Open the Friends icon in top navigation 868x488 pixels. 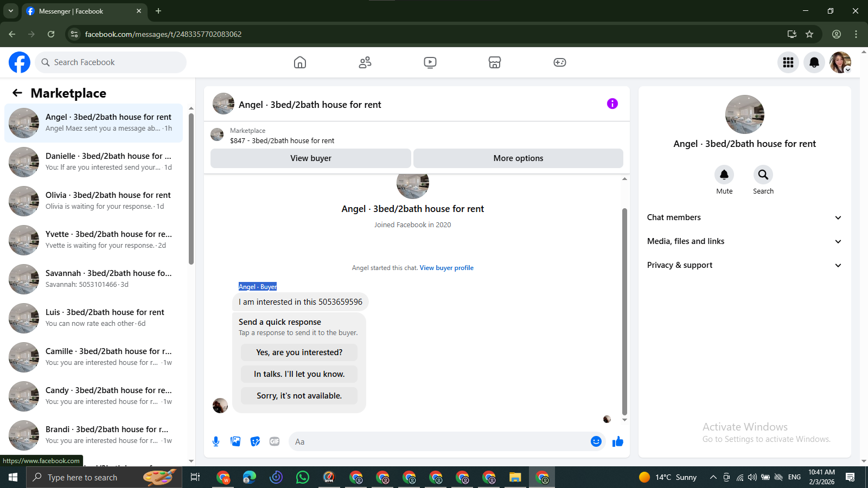(365, 62)
